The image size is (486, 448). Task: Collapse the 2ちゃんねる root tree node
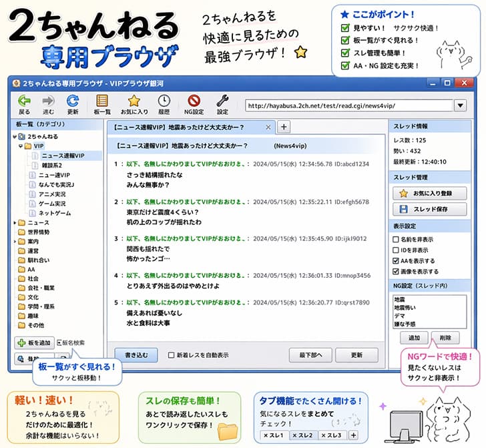point(15,136)
